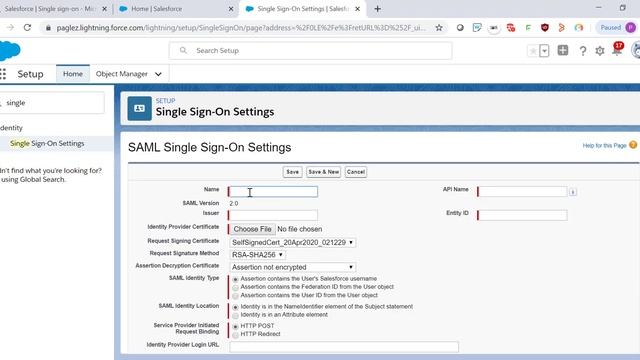
Task: Open the Object Manager tab
Action: [122, 74]
